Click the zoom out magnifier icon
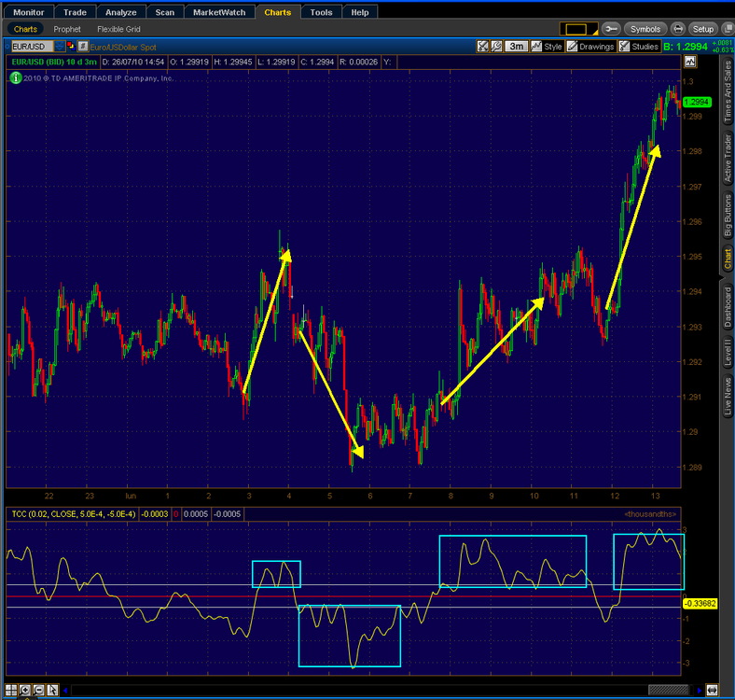 [x=38, y=690]
